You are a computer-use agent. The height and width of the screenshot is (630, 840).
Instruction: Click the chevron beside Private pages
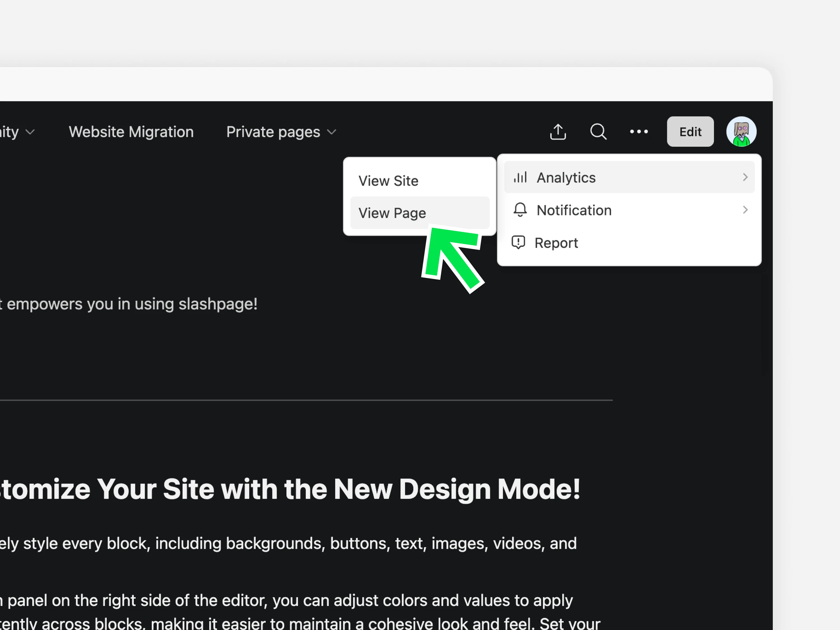coord(332,132)
